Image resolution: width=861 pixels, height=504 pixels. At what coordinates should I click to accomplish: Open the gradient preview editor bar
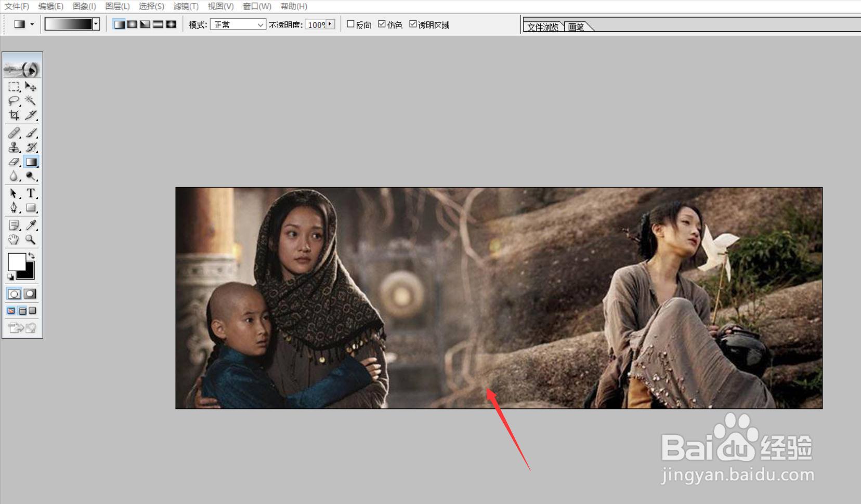tap(69, 24)
